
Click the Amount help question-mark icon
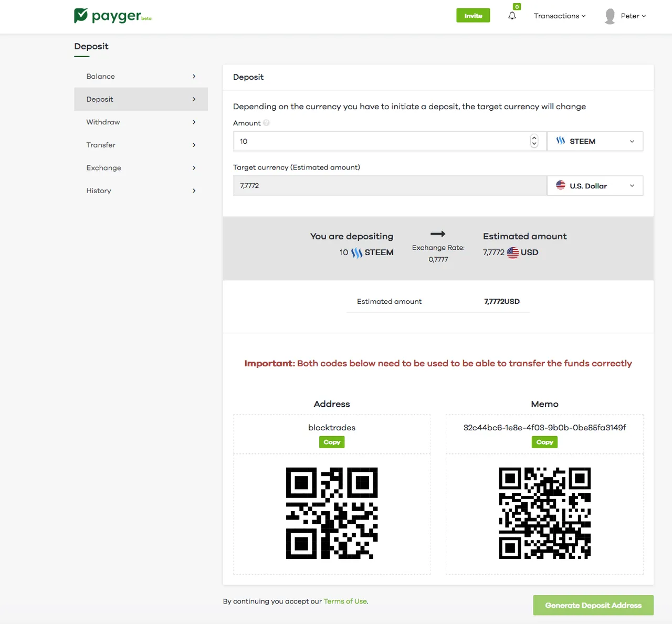pyautogui.click(x=266, y=123)
